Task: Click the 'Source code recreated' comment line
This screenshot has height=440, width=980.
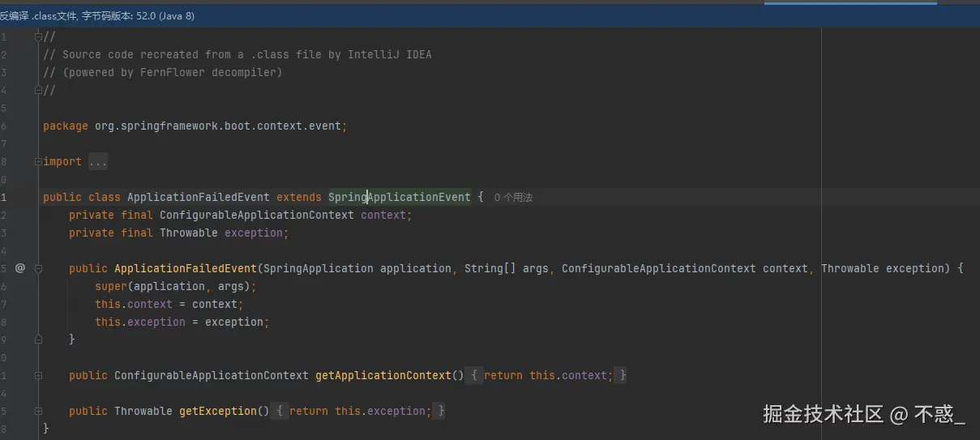Action: point(238,54)
